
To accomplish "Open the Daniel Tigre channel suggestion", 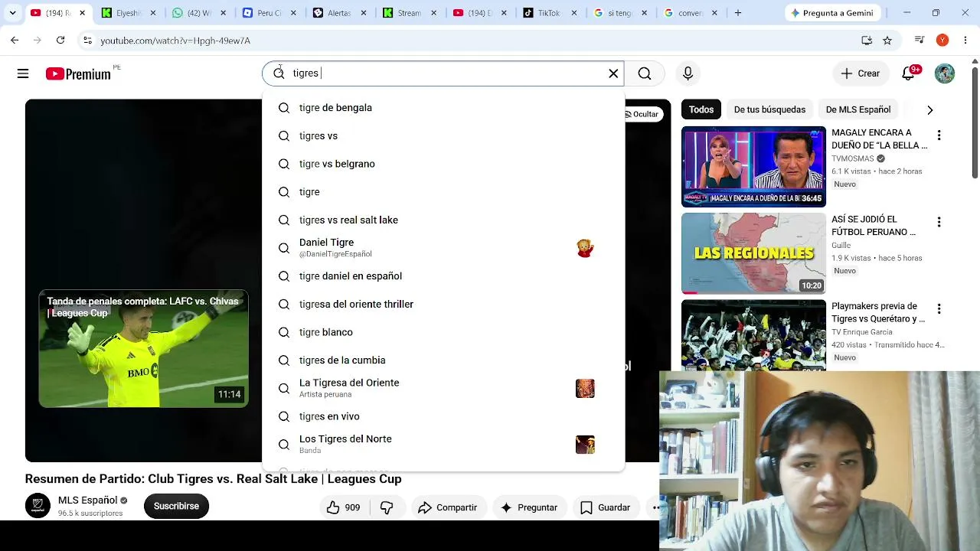I will (x=443, y=248).
